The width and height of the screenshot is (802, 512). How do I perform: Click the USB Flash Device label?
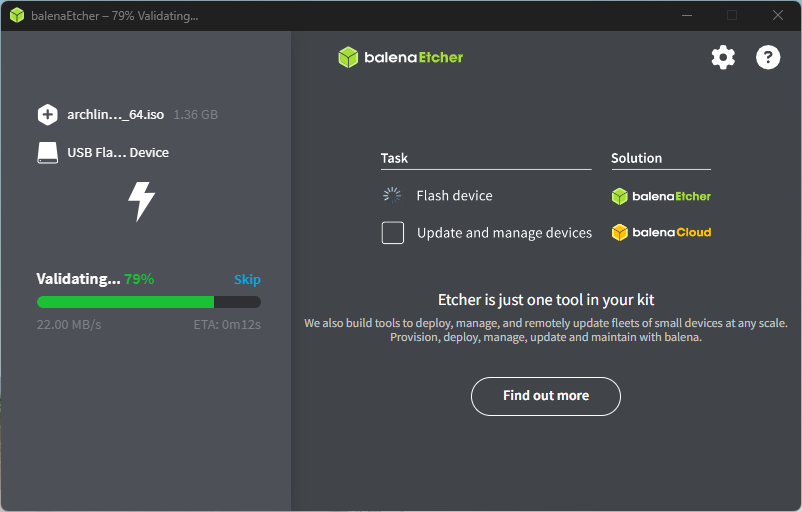coord(118,153)
